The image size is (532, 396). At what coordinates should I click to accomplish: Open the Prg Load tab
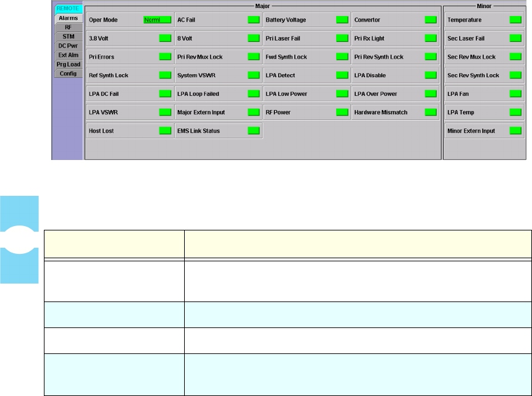coord(68,64)
